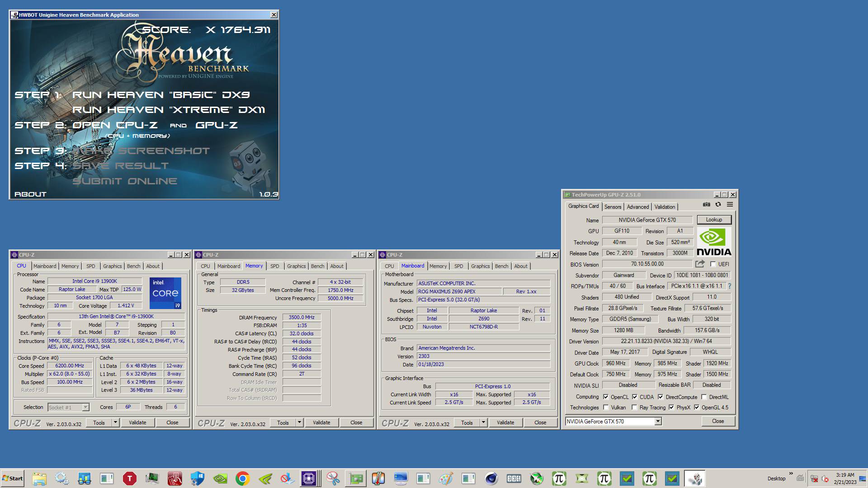The width and height of the screenshot is (868, 488).
Task: Open the SPD tab in CPU-Z CPU window
Action: [x=91, y=267]
